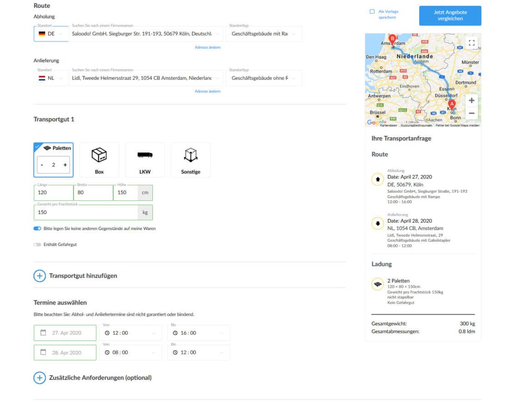This screenshot has width=532, height=402.
Task: Click the Gewicht pro Frachtstück field
Action: tap(85, 212)
